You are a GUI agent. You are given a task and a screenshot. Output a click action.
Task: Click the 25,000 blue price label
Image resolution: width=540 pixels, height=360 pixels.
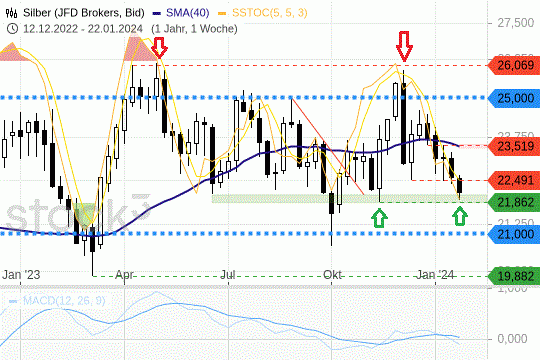514,98
